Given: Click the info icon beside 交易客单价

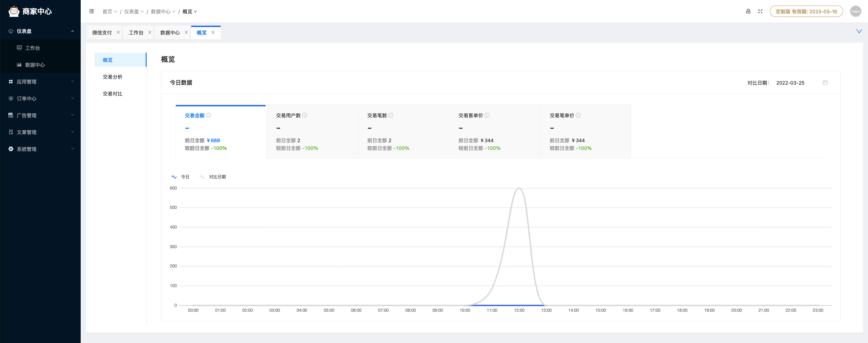Looking at the screenshot, I should (x=487, y=115).
